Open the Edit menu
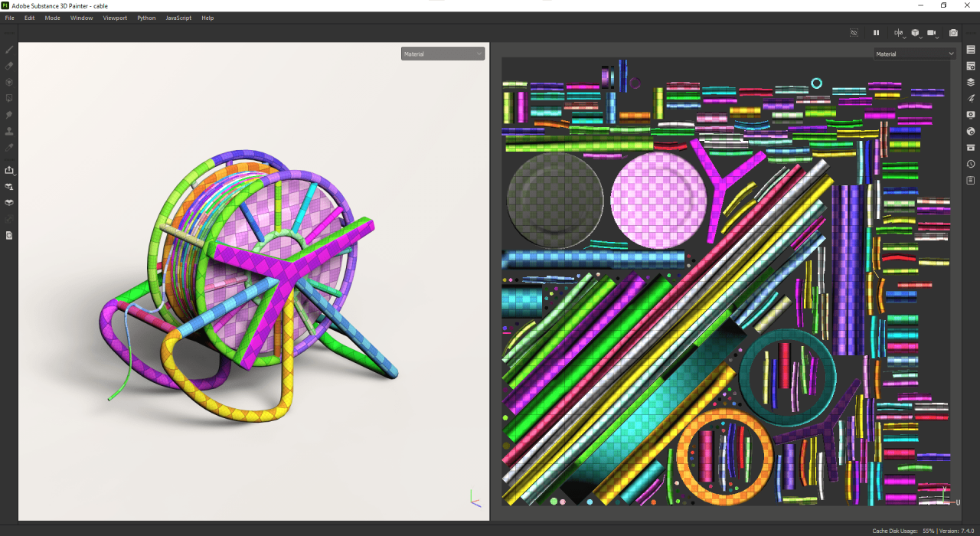This screenshot has width=980, height=536. [x=29, y=18]
